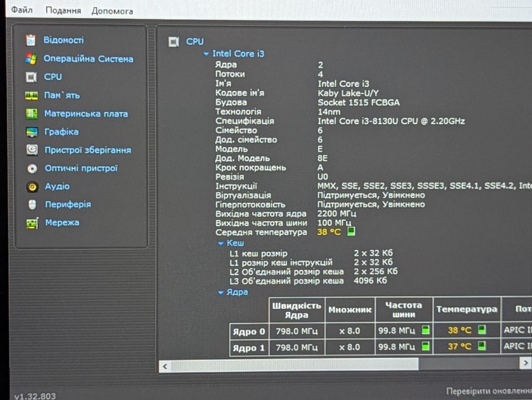Image resolution: width=532 pixels, height=400 pixels.
Task: Click version label v1.32.803
Action: tap(35, 396)
